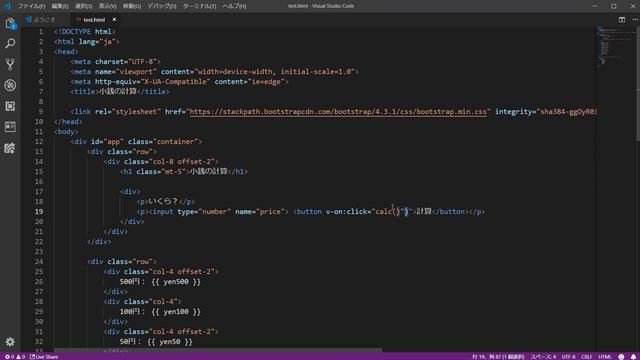Close the test.html tab
640x360 pixels.
click(x=114, y=20)
